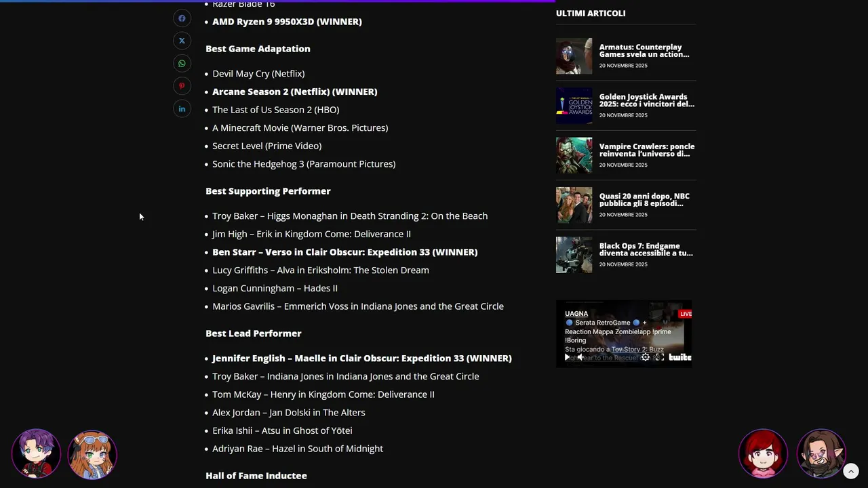
Task: Open UAGNA channel link in player
Action: (576, 314)
